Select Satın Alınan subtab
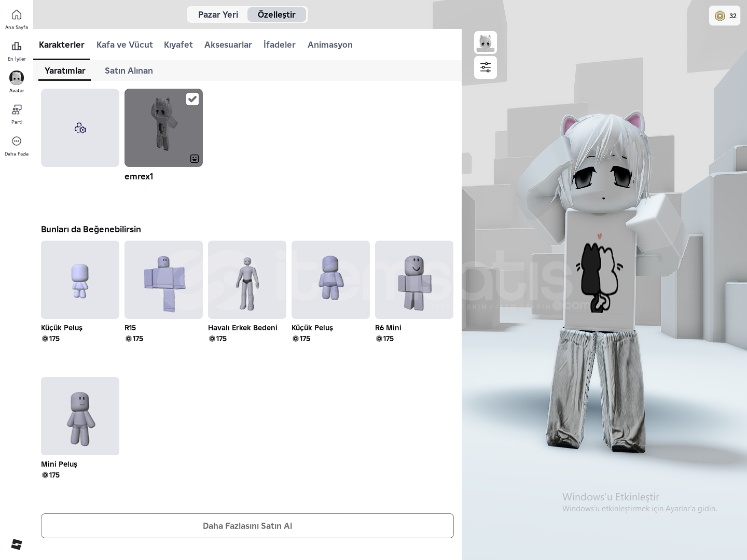747x560 pixels. [x=129, y=71]
